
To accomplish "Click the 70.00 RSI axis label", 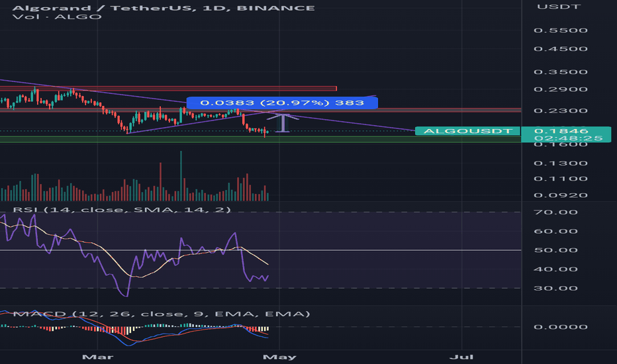I will point(555,212).
